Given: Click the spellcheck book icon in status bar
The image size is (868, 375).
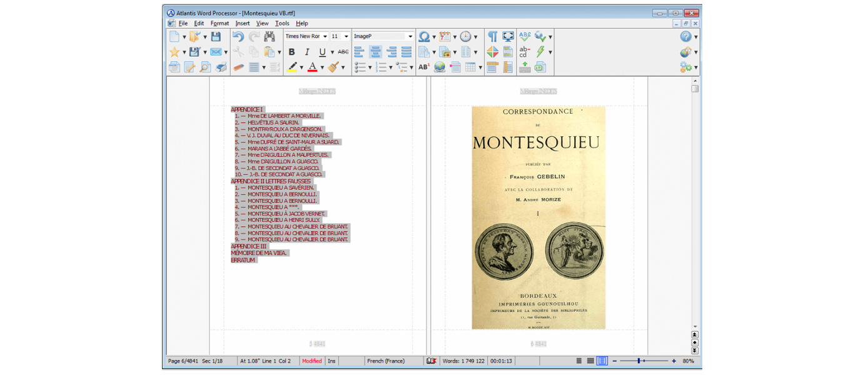Looking at the screenshot, I should (431, 361).
